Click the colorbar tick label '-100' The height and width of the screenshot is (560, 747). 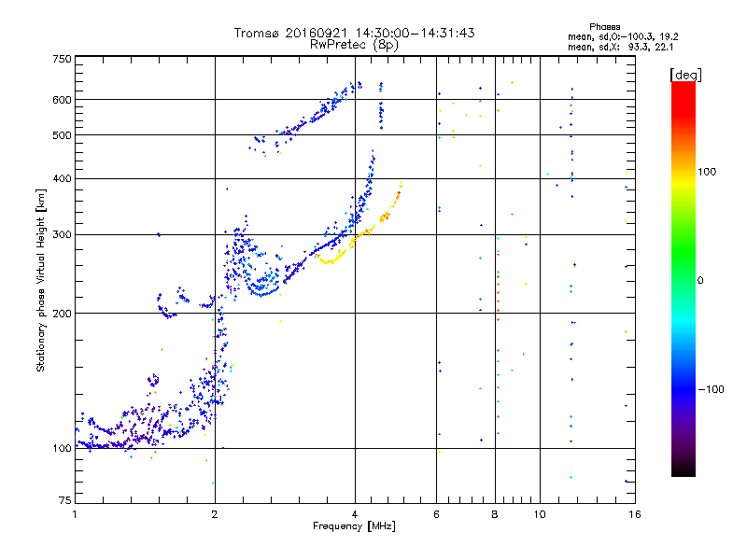click(711, 389)
